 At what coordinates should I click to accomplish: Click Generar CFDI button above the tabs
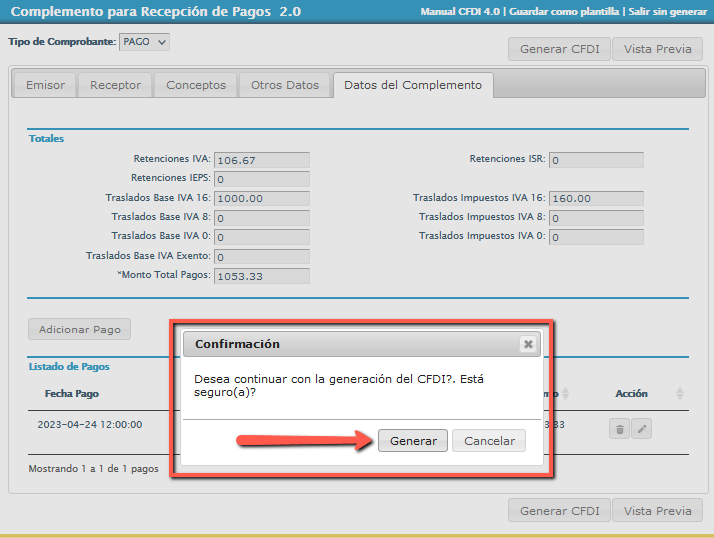[x=559, y=49]
